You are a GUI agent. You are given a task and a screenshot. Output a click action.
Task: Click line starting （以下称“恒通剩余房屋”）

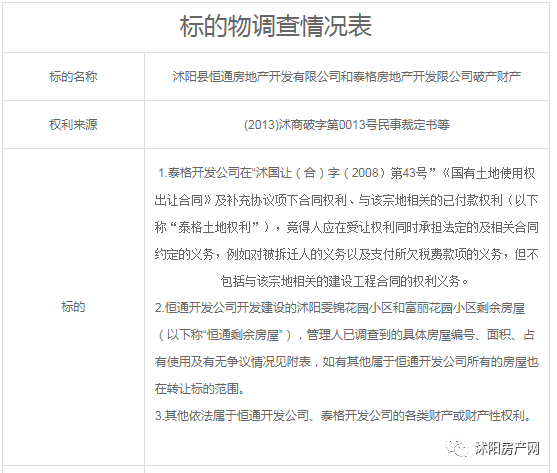coord(346,335)
